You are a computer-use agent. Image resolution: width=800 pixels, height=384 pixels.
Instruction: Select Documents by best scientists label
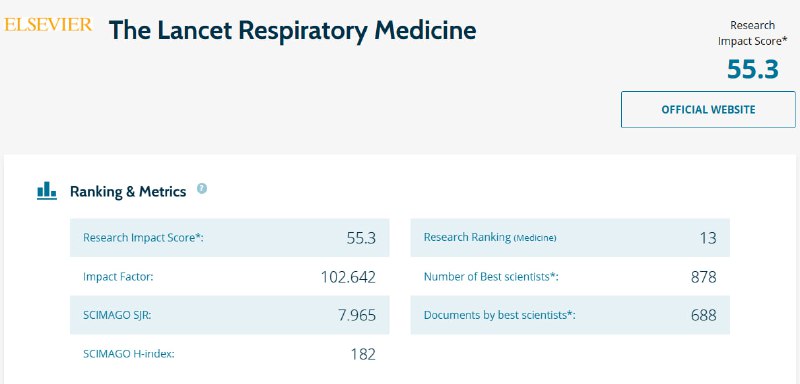point(499,315)
